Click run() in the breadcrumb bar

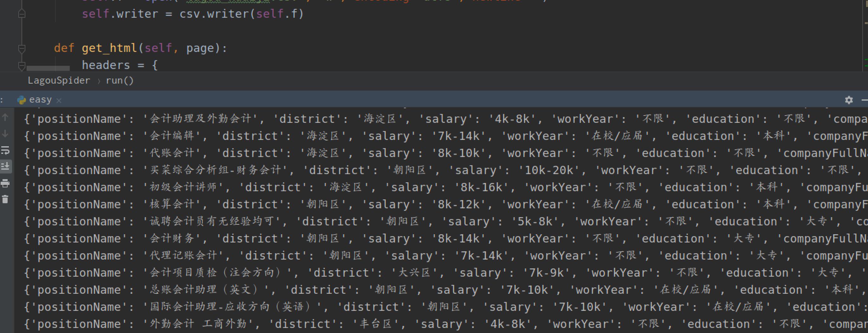120,80
